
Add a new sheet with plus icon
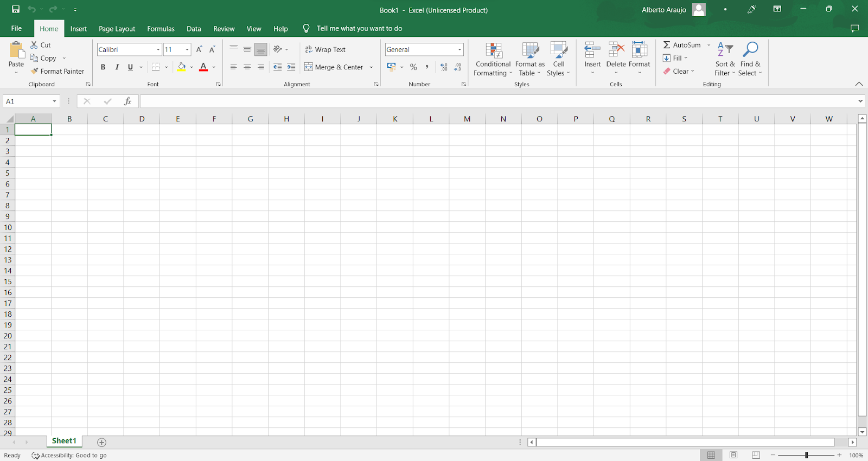[x=101, y=443]
